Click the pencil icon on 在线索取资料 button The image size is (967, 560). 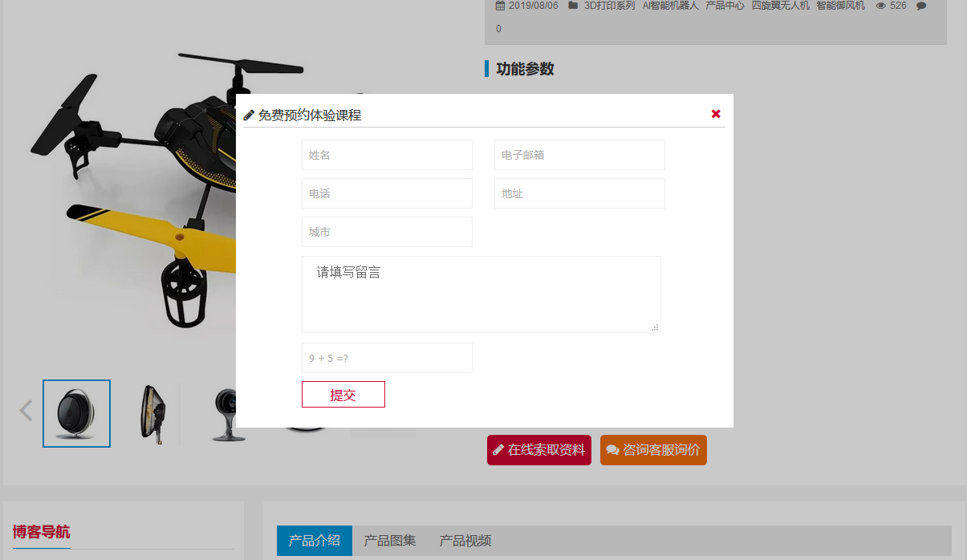click(498, 450)
